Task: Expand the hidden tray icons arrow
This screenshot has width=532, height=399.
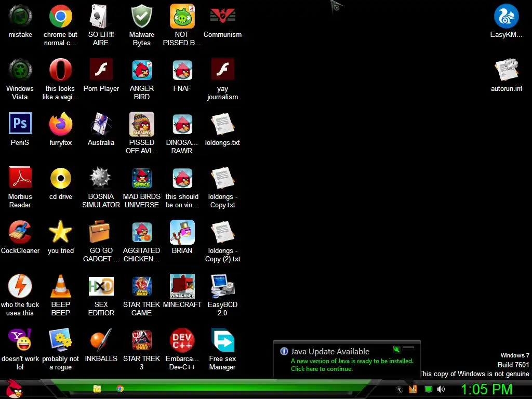Action: (x=400, y=390)
